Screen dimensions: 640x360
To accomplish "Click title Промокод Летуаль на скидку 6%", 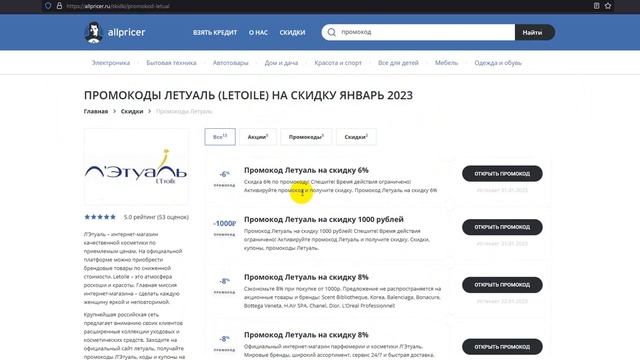I will point(306,170).
